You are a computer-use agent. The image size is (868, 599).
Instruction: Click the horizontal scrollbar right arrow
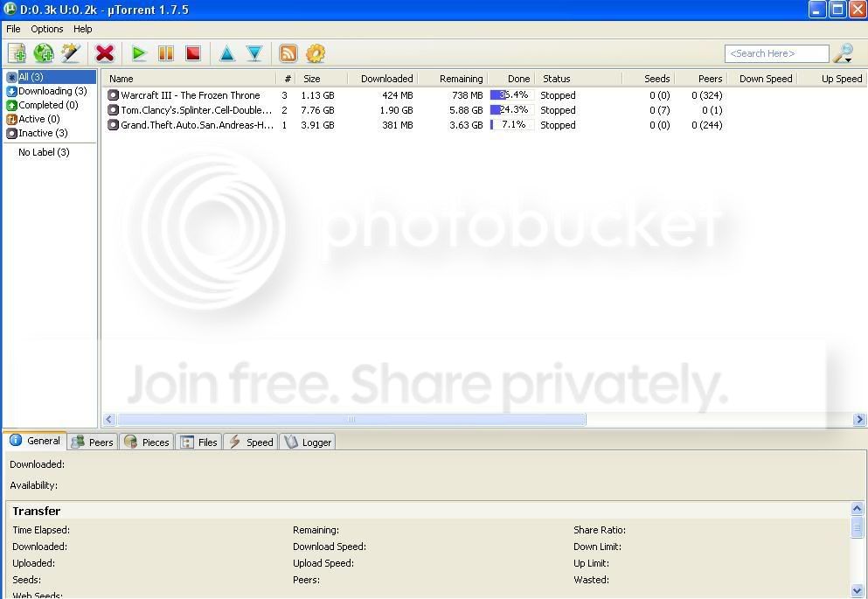coord(859,420)
